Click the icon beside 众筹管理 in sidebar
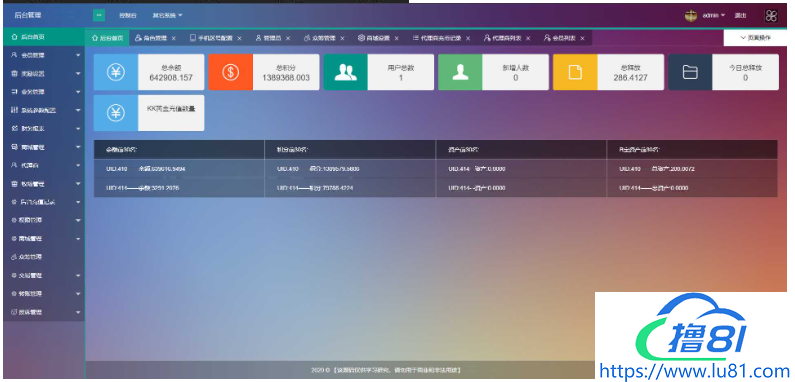 point(14,257)
